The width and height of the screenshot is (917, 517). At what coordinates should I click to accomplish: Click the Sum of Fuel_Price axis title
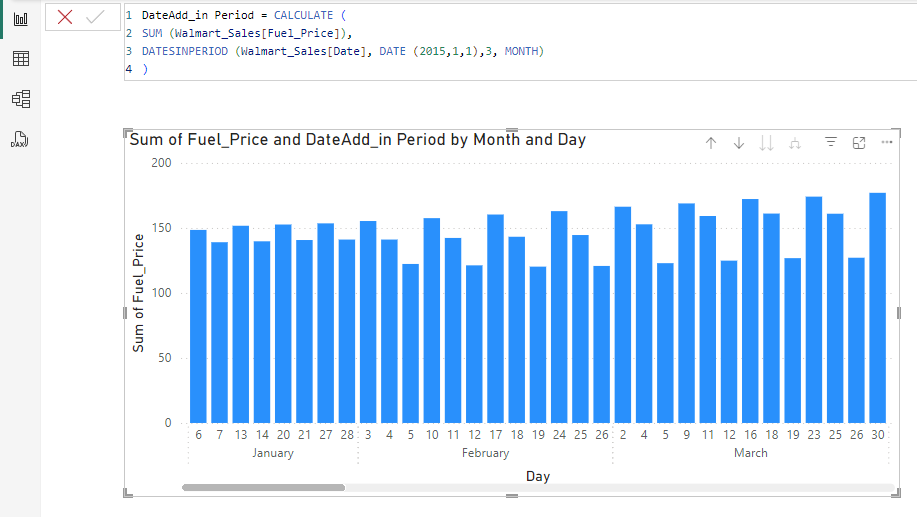click(x=139, y=292)
